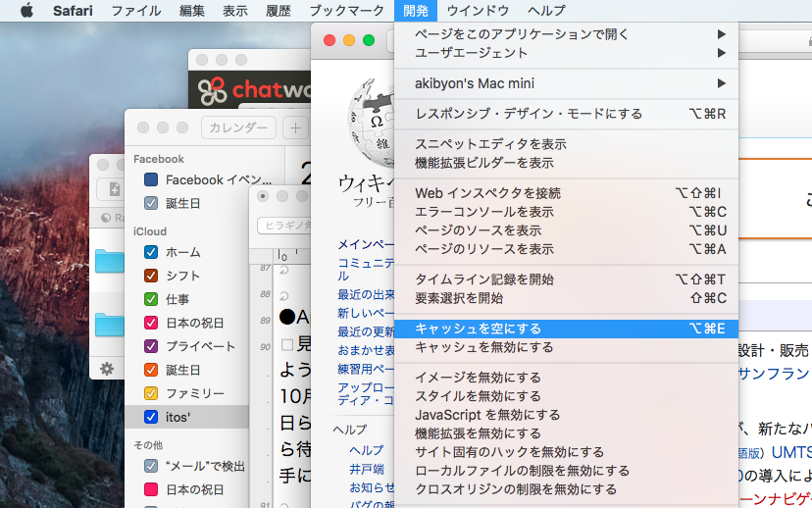Screen dimensions: 812x508
Task: Open the Apple menu
Action: [x=26, y=11]
